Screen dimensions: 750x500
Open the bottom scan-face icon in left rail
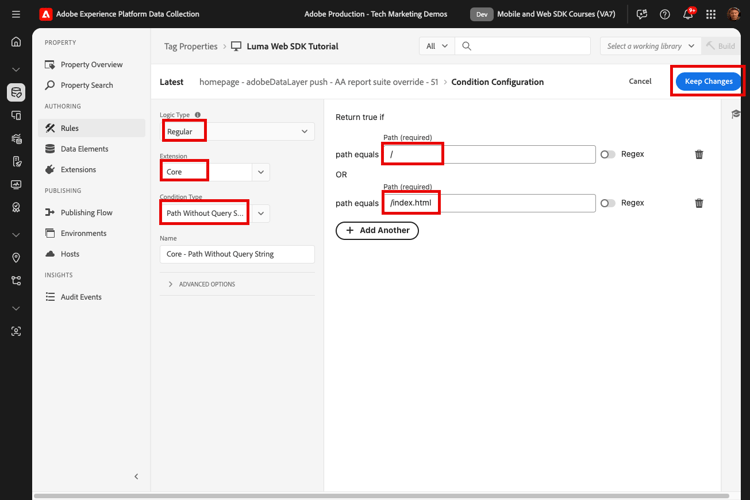point(16,331)
